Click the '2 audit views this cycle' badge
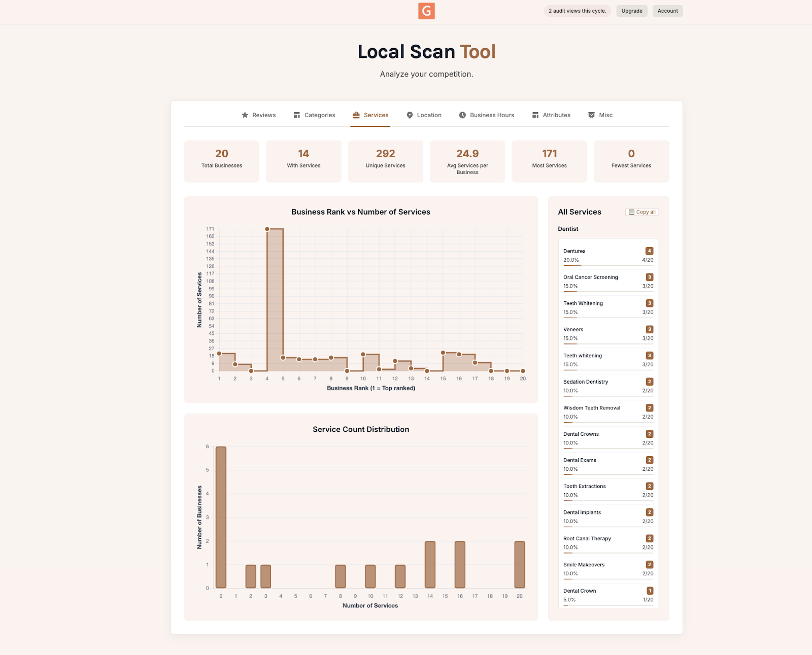 pos(578,11)
